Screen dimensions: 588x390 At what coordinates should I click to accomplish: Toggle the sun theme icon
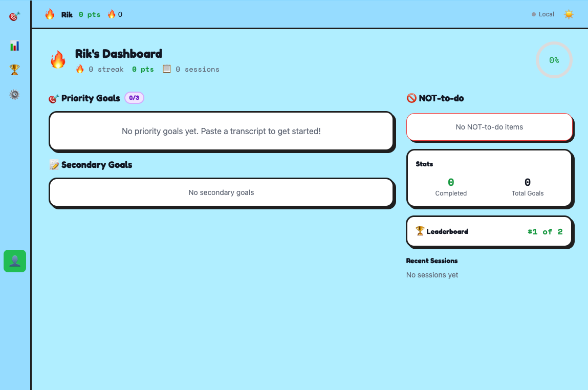[x=569, y=14]
